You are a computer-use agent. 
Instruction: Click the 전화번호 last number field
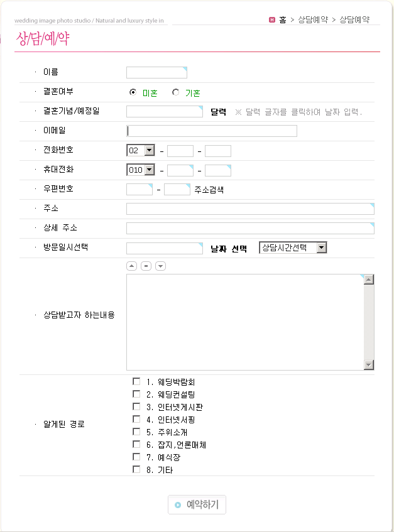218,151
